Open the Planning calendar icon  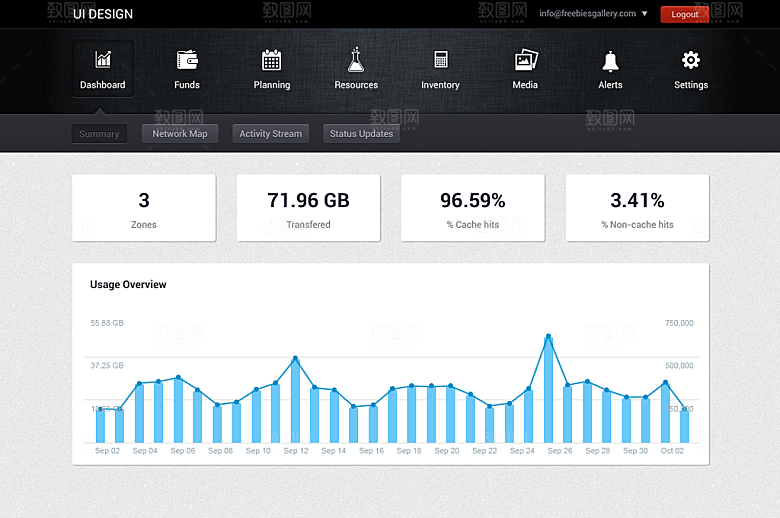click(272, 60)
